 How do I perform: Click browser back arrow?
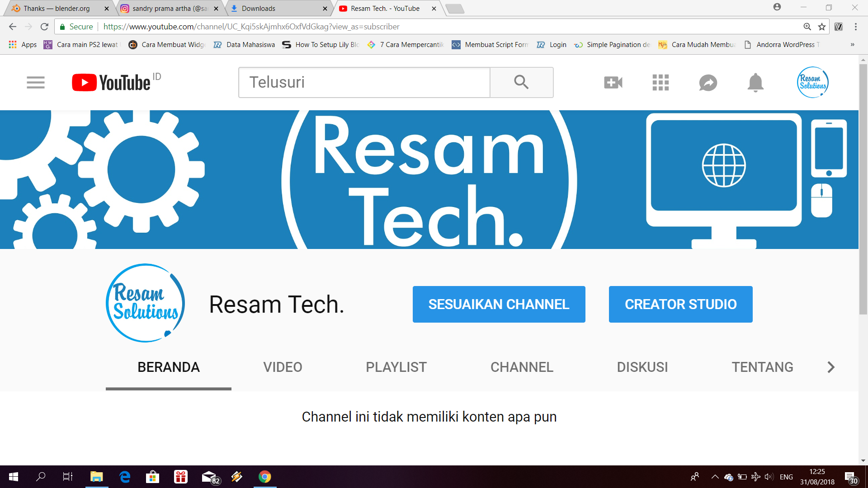tap(13, 27)
